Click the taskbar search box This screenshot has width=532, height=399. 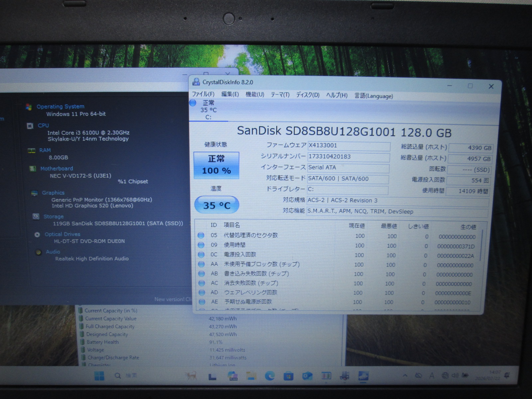coord(126,376)
